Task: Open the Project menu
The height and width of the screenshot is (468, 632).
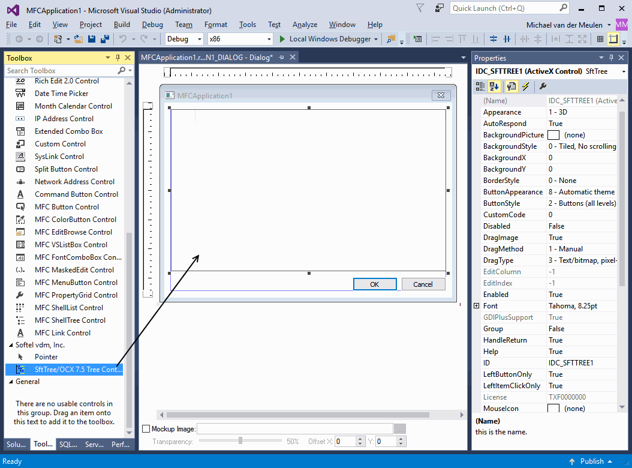Action: [x=91, y=25]
